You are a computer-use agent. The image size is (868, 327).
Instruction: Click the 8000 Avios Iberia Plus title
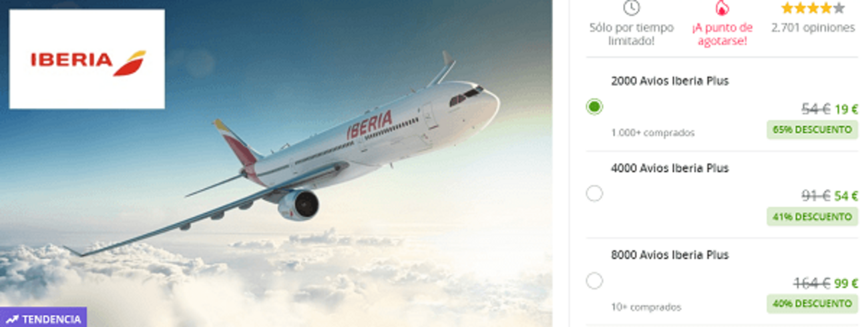click(670, 255)
